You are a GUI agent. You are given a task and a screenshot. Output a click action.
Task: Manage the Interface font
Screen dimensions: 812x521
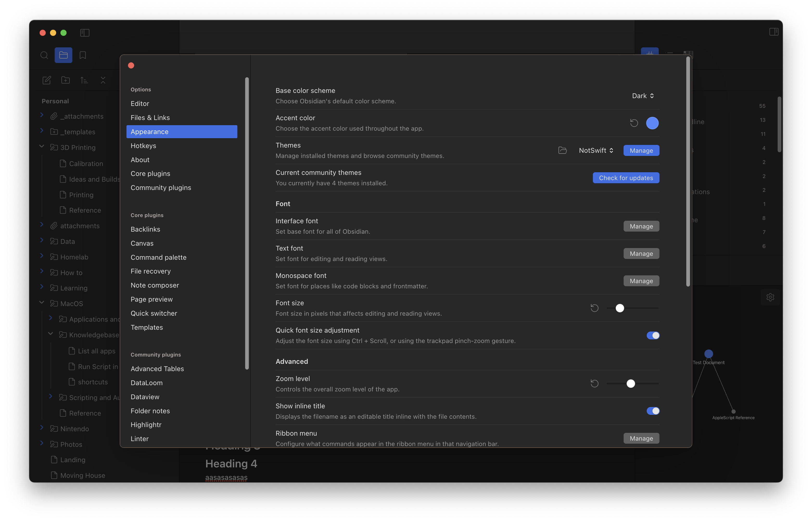click(x=641, y=226)
